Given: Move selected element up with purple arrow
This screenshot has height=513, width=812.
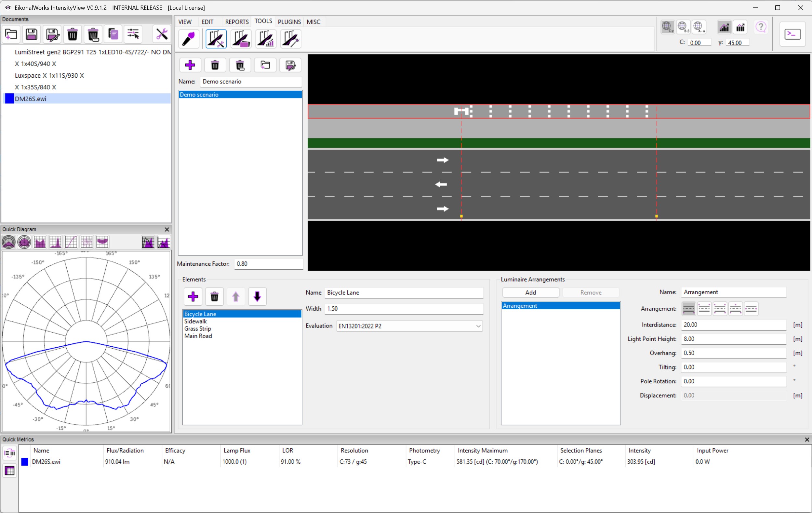Looking at the screenshot, I should pos(236,297).
